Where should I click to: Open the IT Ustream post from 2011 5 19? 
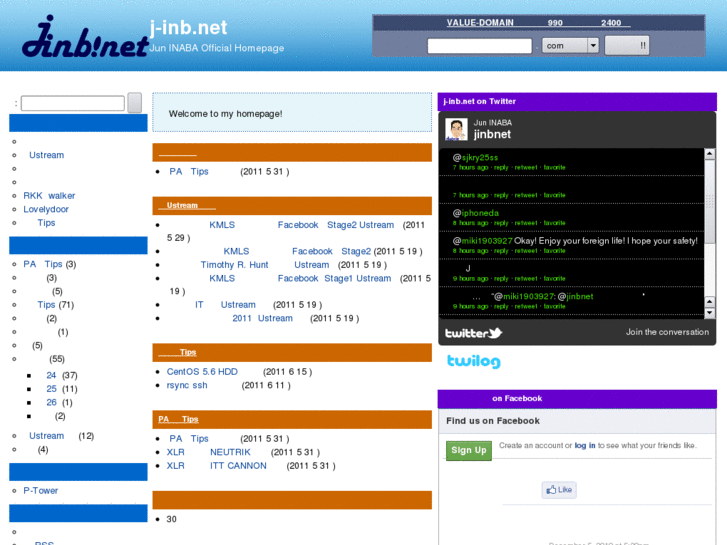[225, 305]
